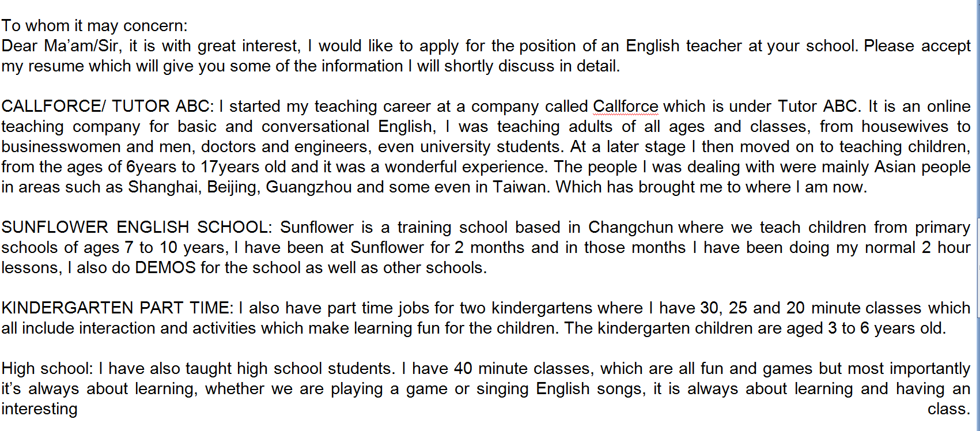Click the red-underlined word Callforce
980x431 pixels.
625,107
